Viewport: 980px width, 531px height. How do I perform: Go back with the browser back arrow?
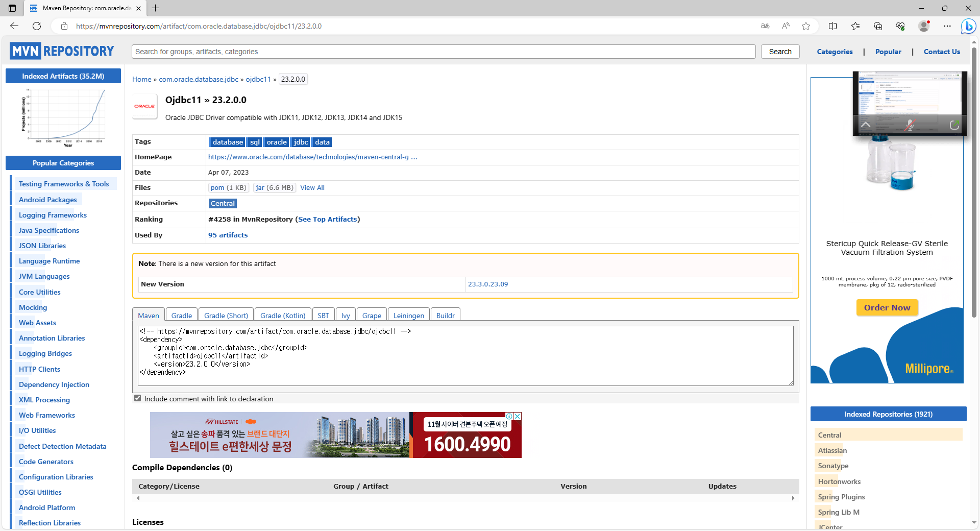[14, 26]
